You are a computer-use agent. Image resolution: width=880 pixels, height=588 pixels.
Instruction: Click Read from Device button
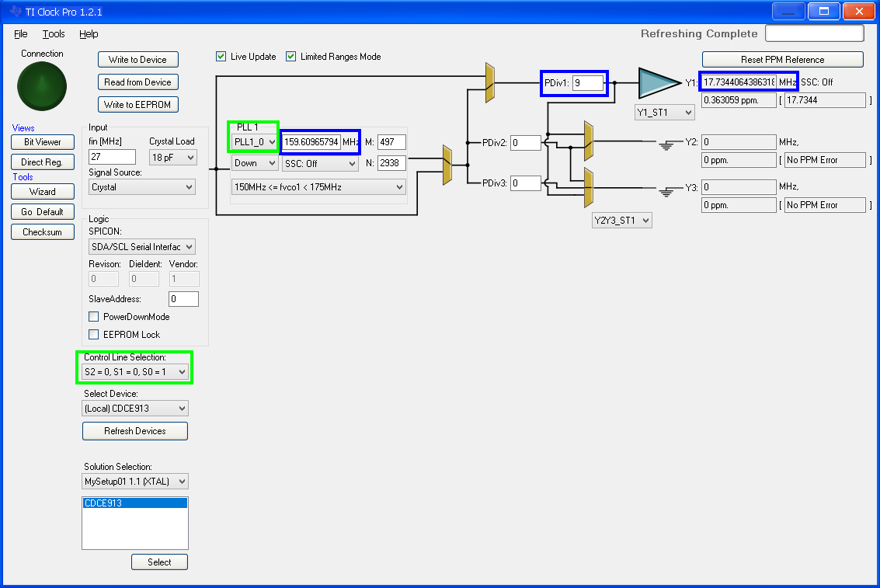pyautogui.click(x=138, y=82)
